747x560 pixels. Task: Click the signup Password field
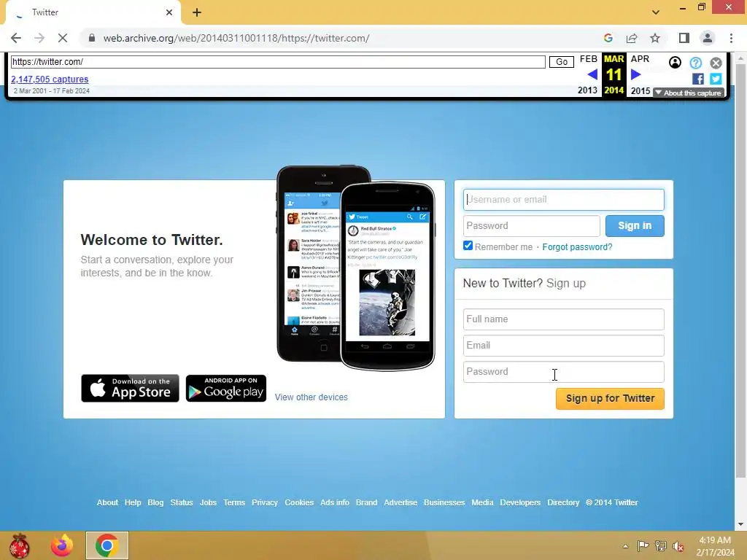[564, 371]
